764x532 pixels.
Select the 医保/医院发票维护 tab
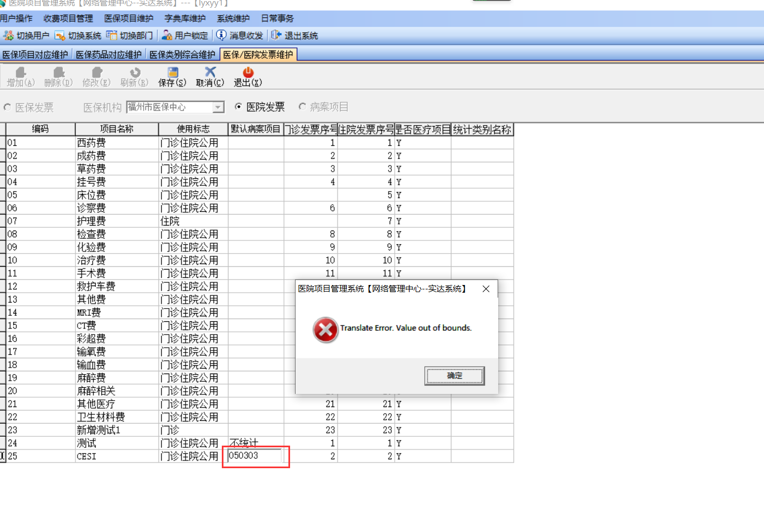click(x=258, y=54)
